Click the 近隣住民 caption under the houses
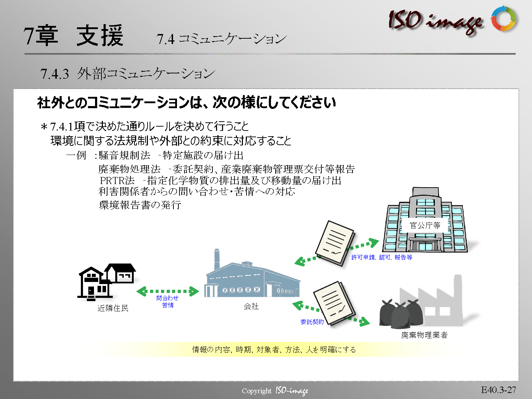 click(x=113, y=308)
